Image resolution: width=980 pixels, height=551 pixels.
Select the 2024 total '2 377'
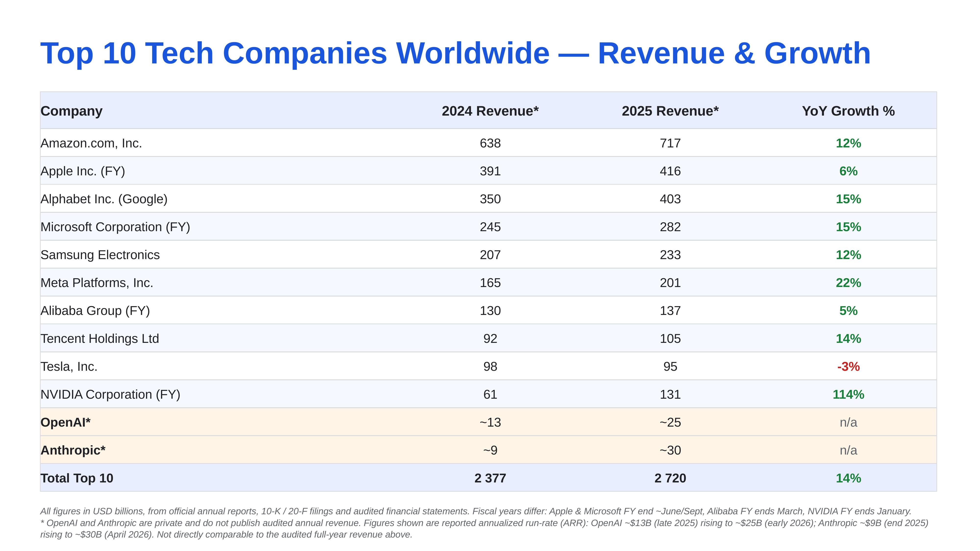(490, 478)
